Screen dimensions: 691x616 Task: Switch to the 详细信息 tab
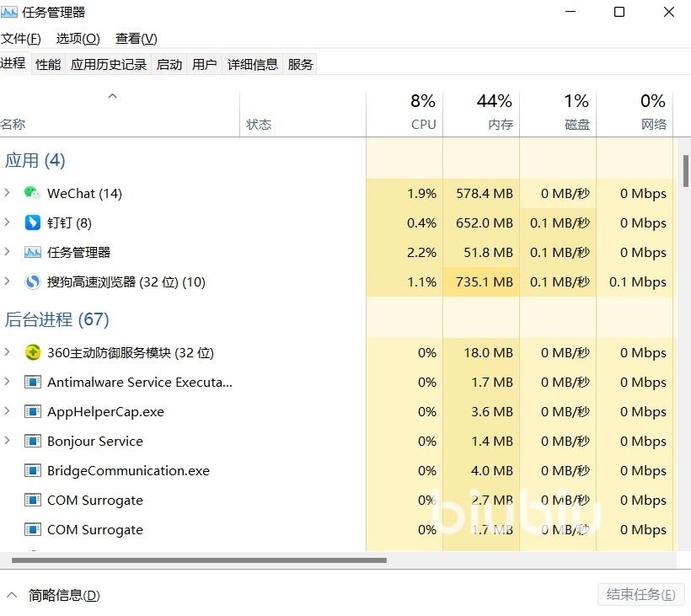pyautogui.click(x=252, y=64)
